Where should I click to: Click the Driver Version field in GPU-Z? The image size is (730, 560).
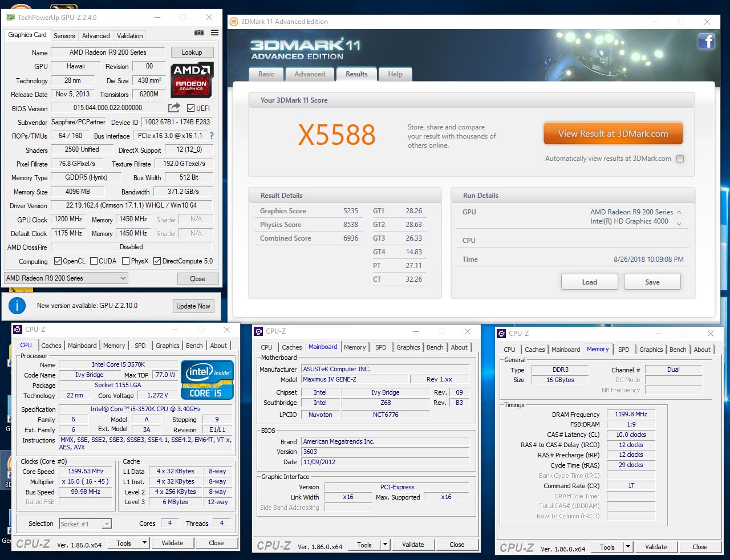tap(131, 205)
